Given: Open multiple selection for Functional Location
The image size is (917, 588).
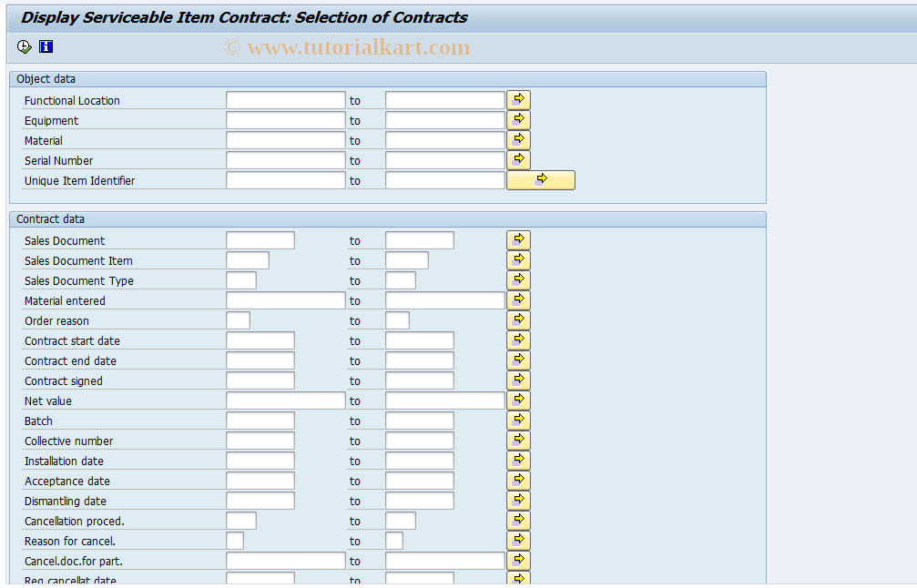Looking at the screenshot, I should 517,99.
